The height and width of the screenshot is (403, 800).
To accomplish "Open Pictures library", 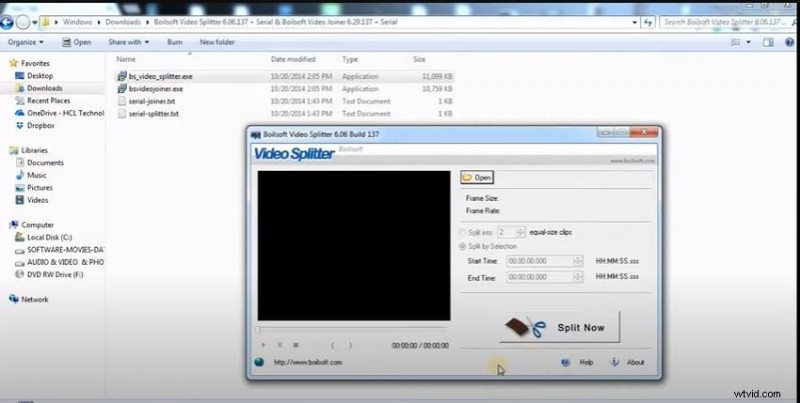I will 40,188.
